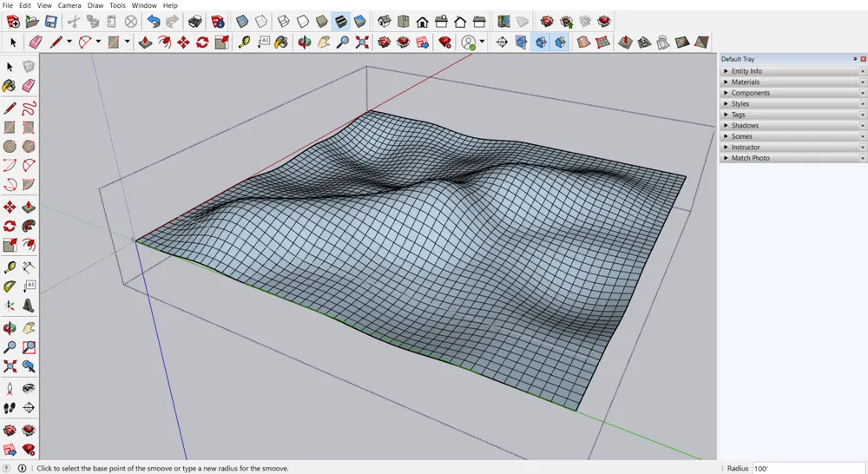Select the Axes tool
Viewport: 868px width, 474px height.
click(x=10, y=306)
